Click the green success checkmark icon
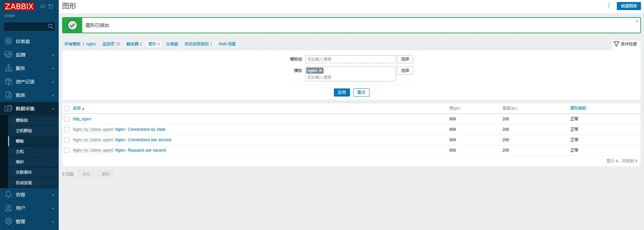This screenshot has height=230, width=644. click(x=72, y=25)
